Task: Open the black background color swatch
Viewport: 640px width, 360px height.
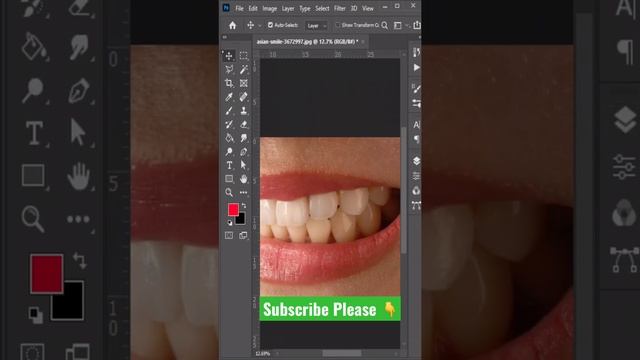Action: pos(241,220)
